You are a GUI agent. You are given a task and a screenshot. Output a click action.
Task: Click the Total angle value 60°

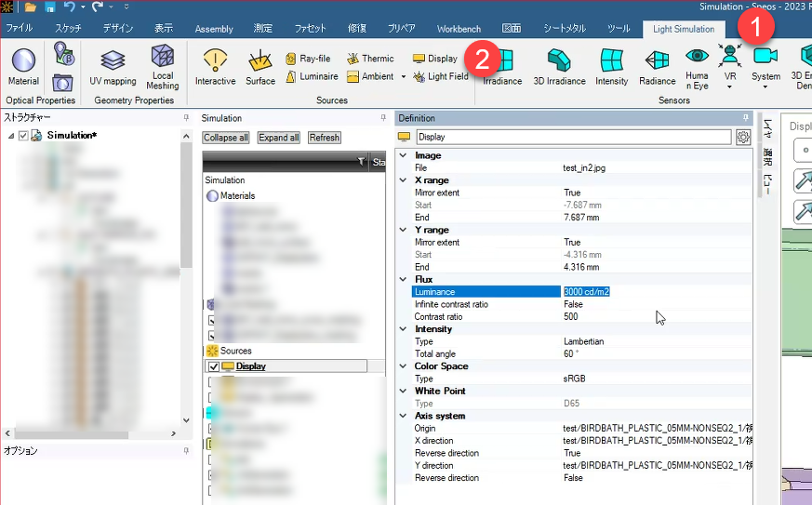(571, 354)
